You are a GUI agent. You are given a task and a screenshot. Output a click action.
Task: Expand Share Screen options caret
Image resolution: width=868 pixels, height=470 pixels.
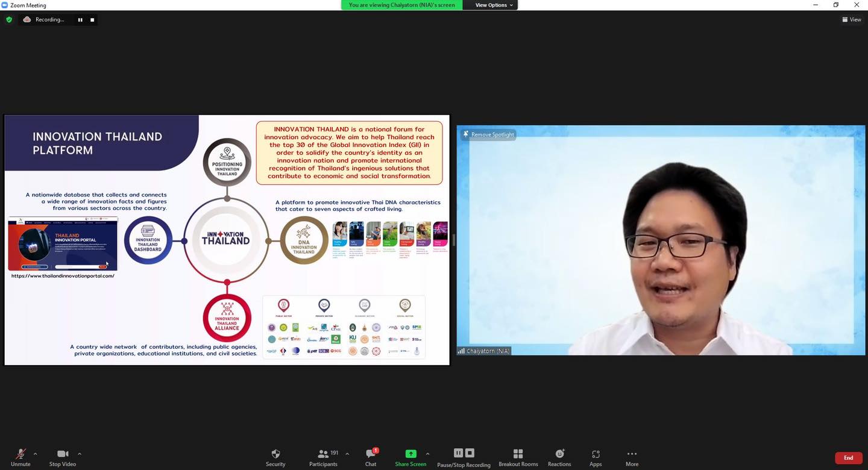(428, 454)
